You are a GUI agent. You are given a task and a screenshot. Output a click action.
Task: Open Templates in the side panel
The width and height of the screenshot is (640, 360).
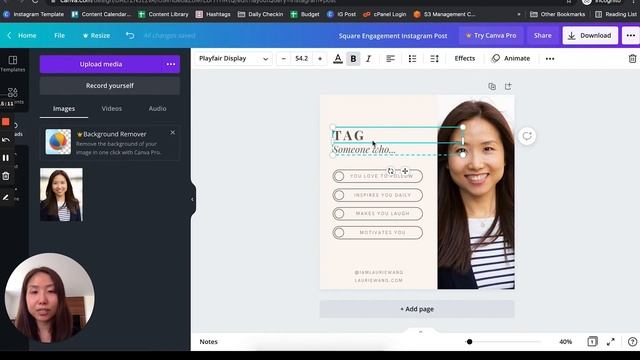13,64
